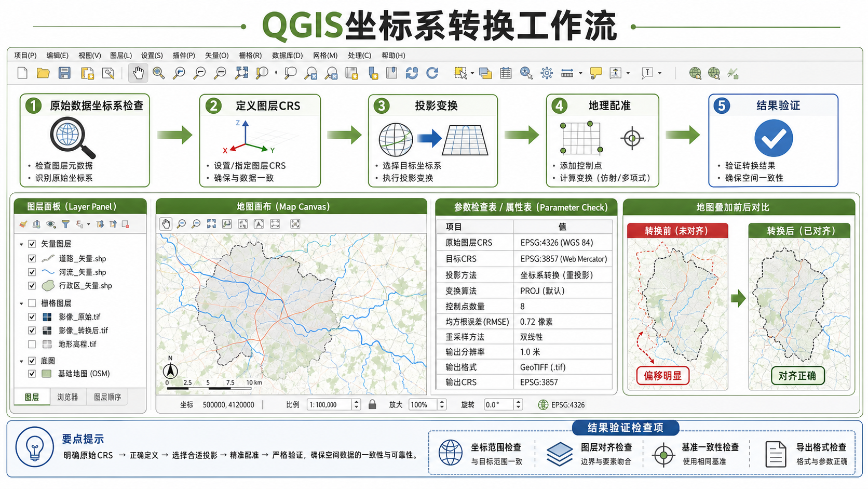Viewport: 868px width, 489px height.
Task: Collapse the 栅格图层 group arrow
Action: pyautogui.click(x=21, y=303)
